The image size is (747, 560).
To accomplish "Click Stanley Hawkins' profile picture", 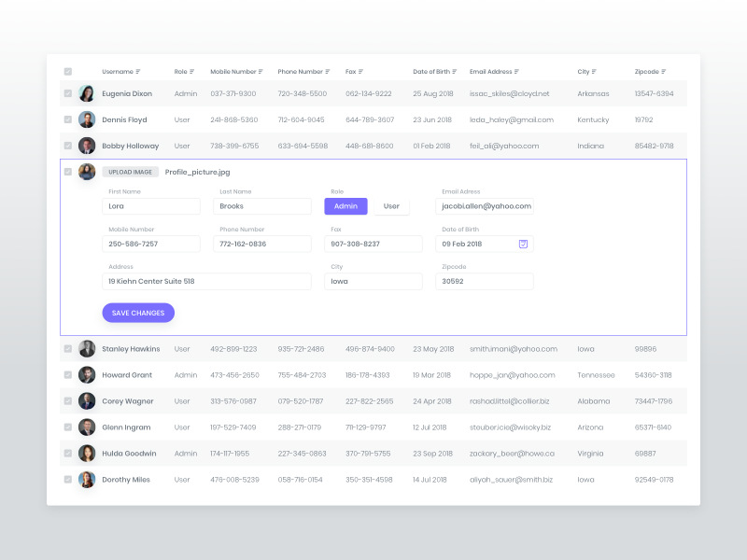I will click(87, 348).
